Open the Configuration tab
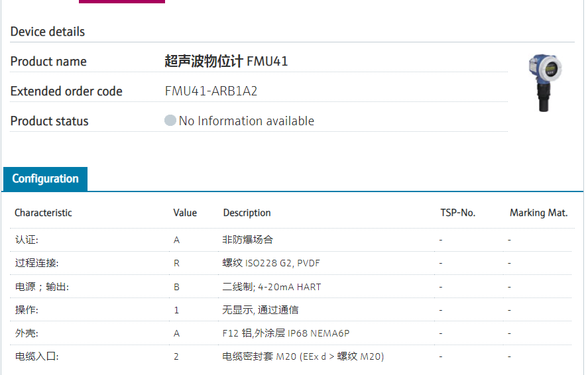 (45, 179)
